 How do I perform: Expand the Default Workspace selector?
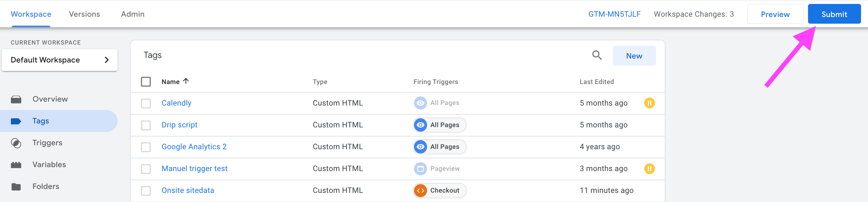(x=60, y=60)
